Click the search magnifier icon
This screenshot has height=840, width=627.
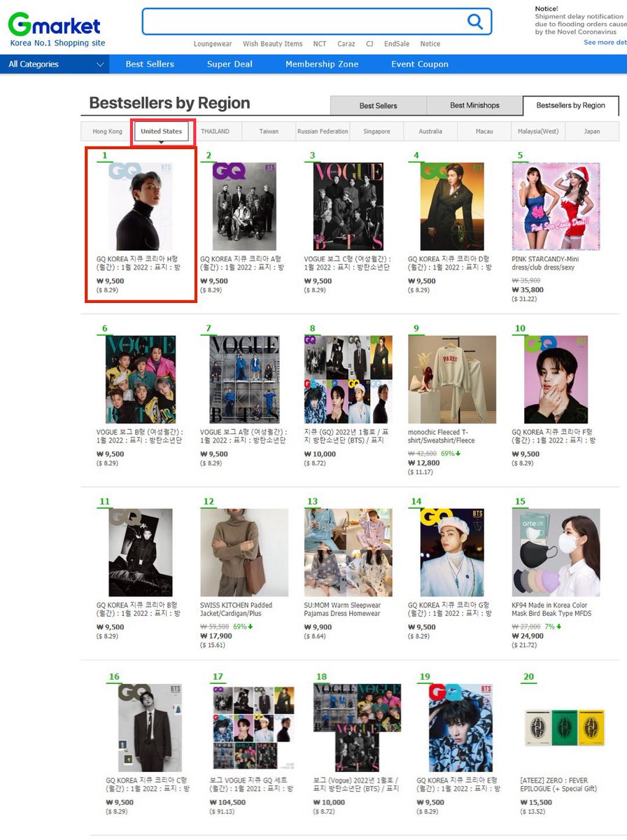pyautogui.click(x=475, y=22)
